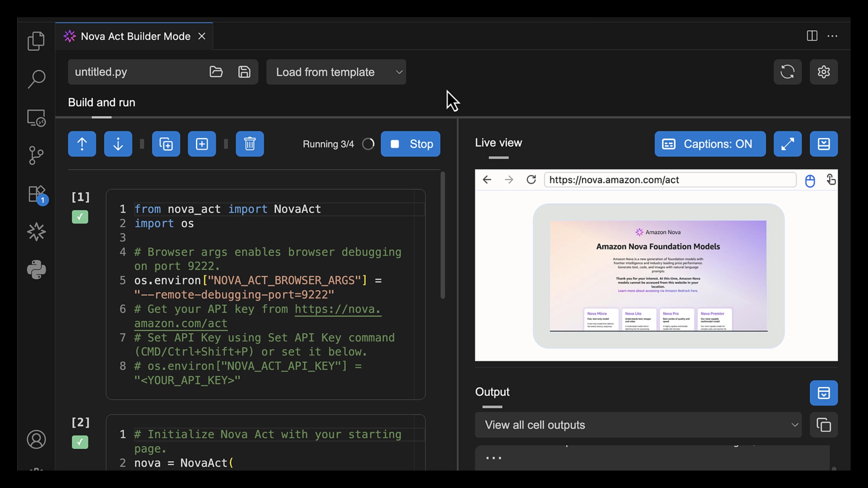The height and width of the screenshot is (488, 868).
Task: Expand View all cell outputs dropdown
Action: click(638, 425)
